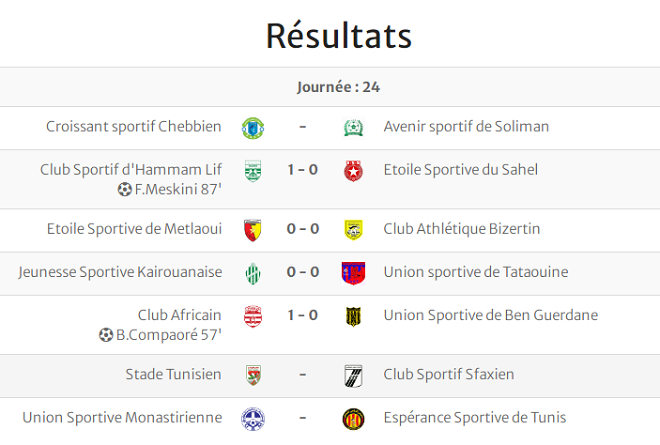Click the Club Sportif d'Hammam Lif crest
Image resolution: width=660 pixels, height=445 pixels.
pos(252,171)
